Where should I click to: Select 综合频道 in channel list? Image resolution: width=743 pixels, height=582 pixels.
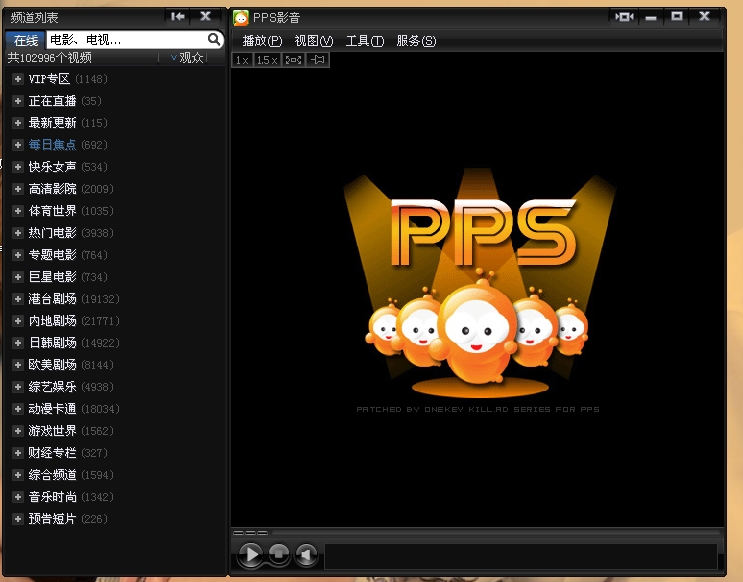pyautogui.click(x=52, y=475)
